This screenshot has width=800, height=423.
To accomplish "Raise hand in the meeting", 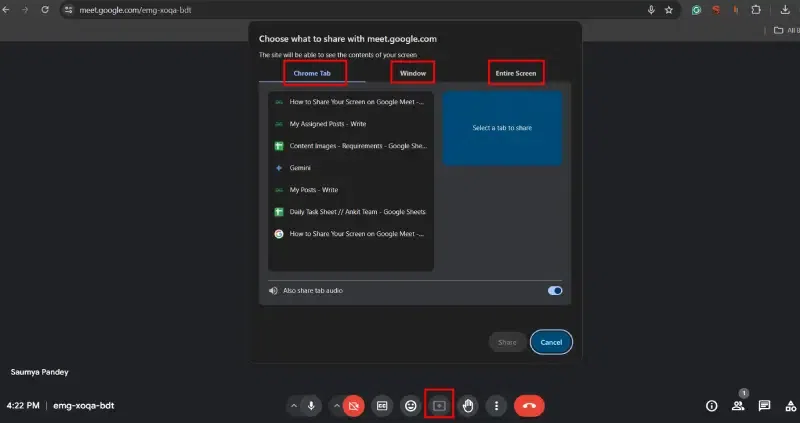I will coord(468,406).
